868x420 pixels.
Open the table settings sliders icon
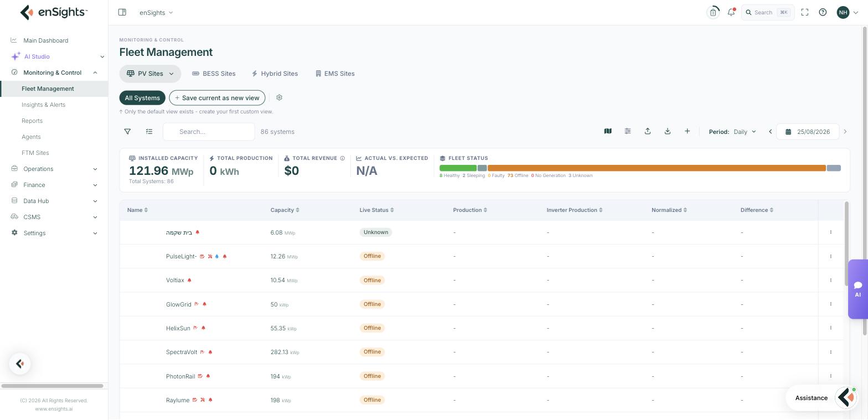(628, 131)
